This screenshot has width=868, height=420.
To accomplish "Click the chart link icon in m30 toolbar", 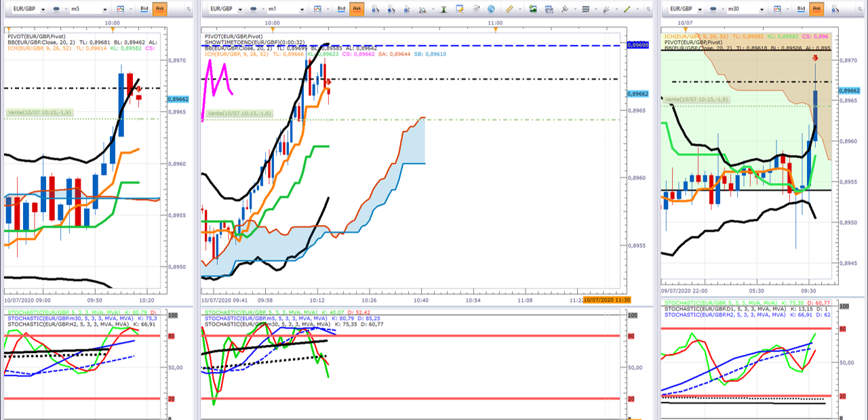I will click(713, 9).
